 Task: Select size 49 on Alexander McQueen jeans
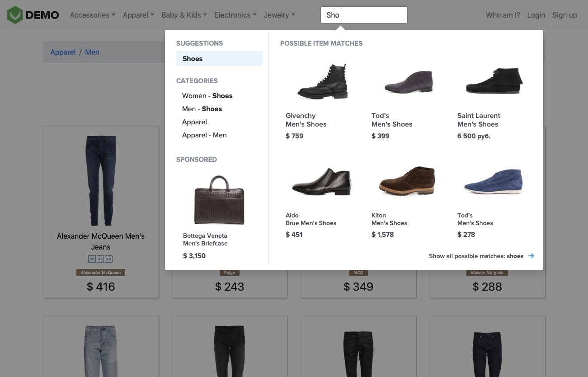tap(108, 259)
